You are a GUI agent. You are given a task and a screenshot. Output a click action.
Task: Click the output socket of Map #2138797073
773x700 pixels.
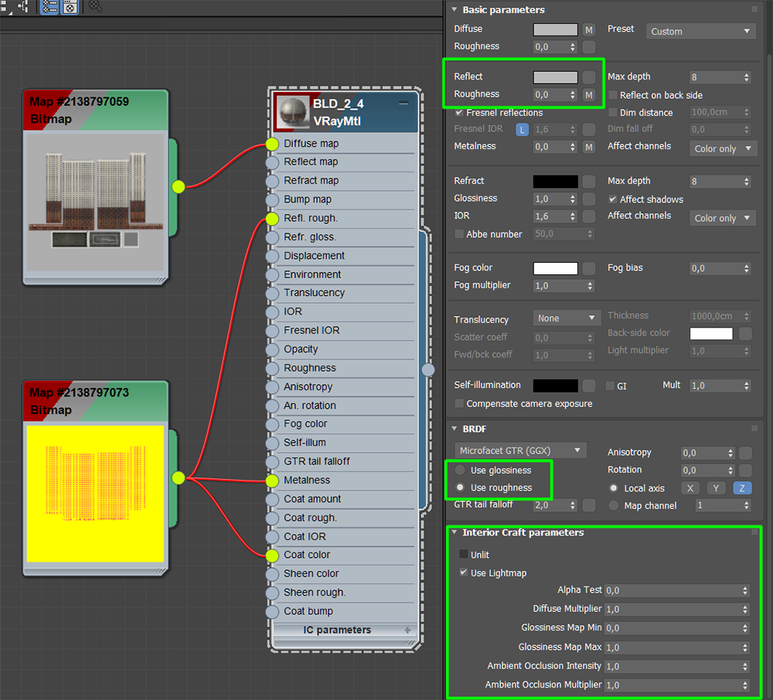(x=179, y=477)
